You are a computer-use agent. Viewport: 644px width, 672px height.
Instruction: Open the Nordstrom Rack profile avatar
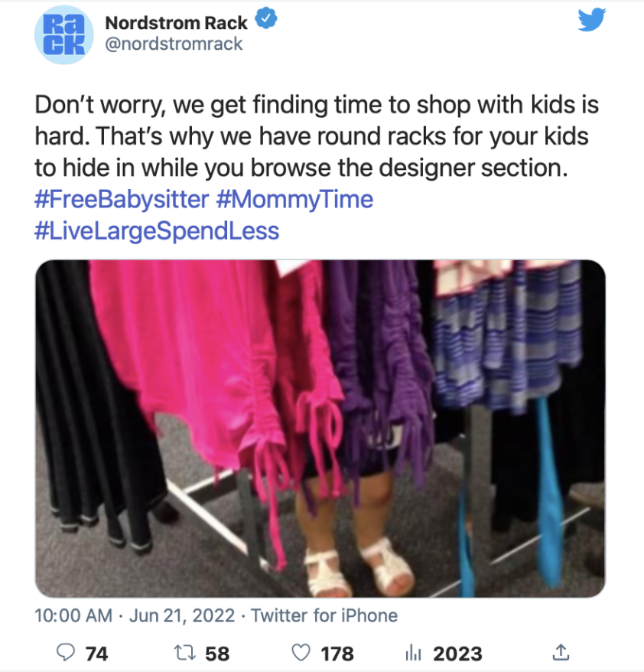tap(64, 34)
